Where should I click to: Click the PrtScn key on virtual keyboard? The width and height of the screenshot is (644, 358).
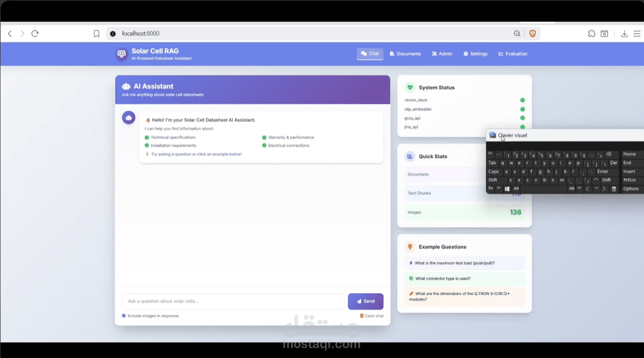click(632, 181)
